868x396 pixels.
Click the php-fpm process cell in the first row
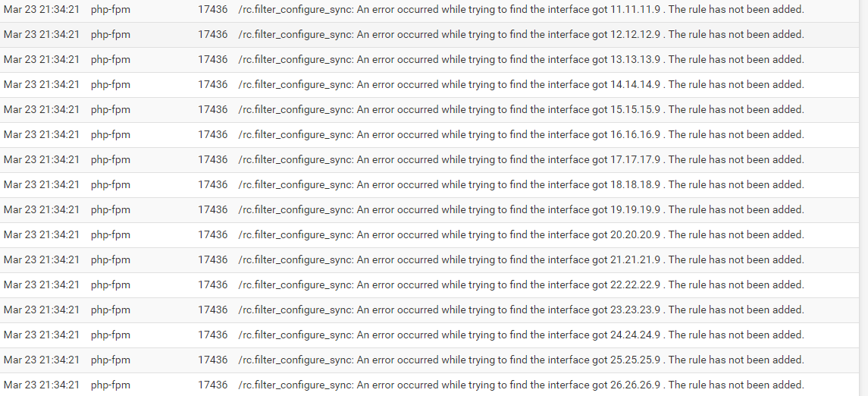[111, 9]
